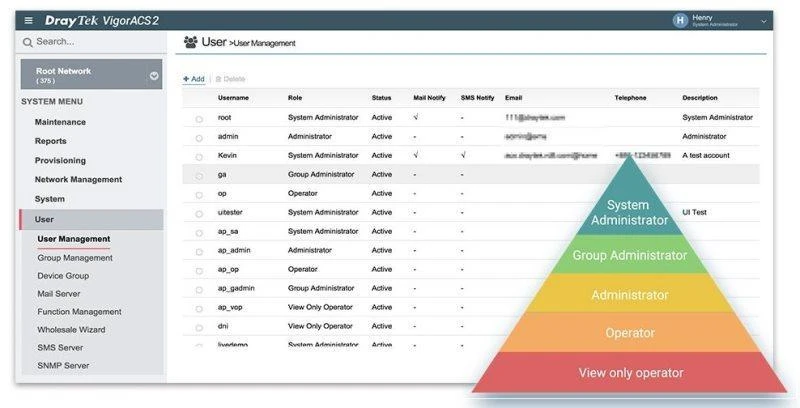Click the Add user button
Image resolution: width=800 pixels, height=408 pixels.
click(x=194, y=78)
